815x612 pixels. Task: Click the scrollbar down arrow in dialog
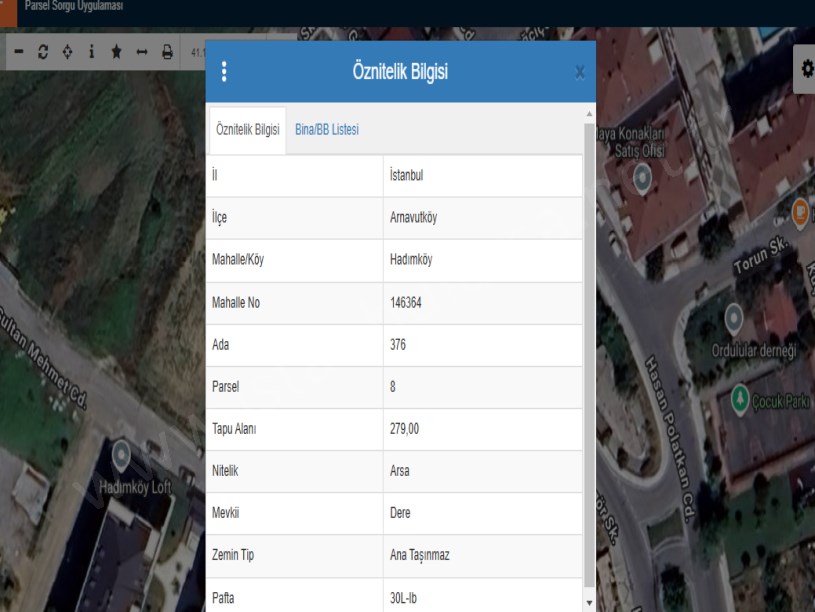click(x=589, y=603)
